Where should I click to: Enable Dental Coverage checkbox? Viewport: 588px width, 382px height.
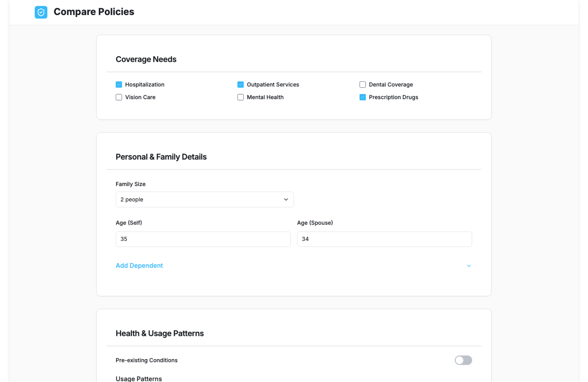[x=363, y=84]
